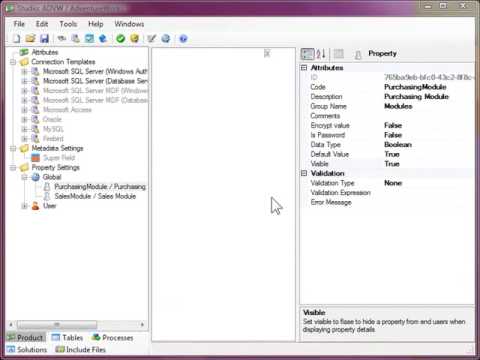Expand the MySQL connection node
480x360 pixels.
(x=24, y=129)
